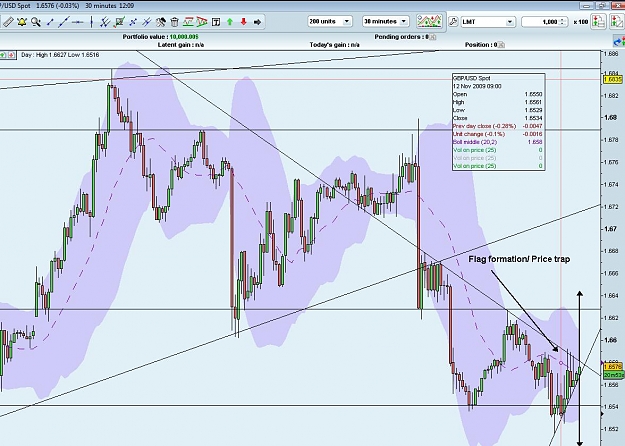Click the red-green indicator chart icon

(x=188, y=22)
